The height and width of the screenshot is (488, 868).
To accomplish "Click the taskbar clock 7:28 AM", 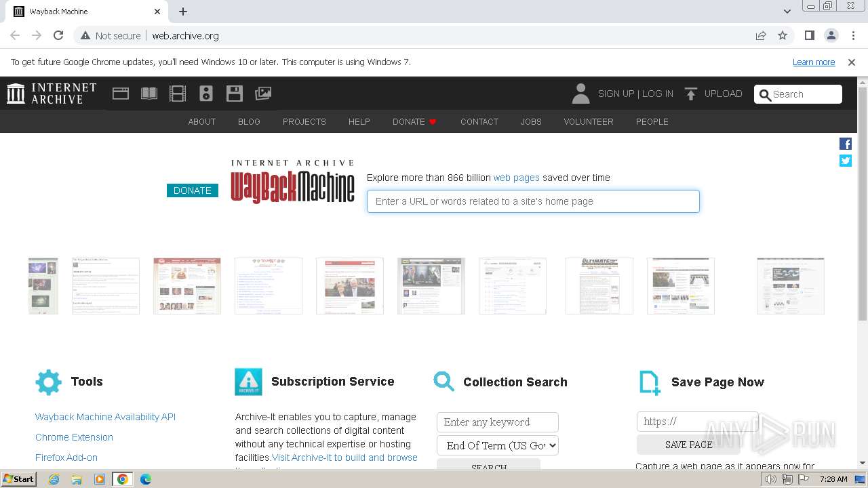I will 833,479.
